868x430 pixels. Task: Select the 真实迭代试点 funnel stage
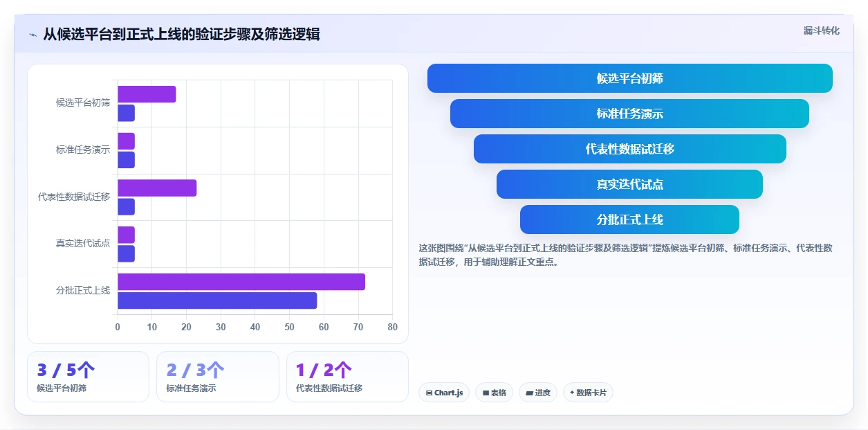[630, 184]
